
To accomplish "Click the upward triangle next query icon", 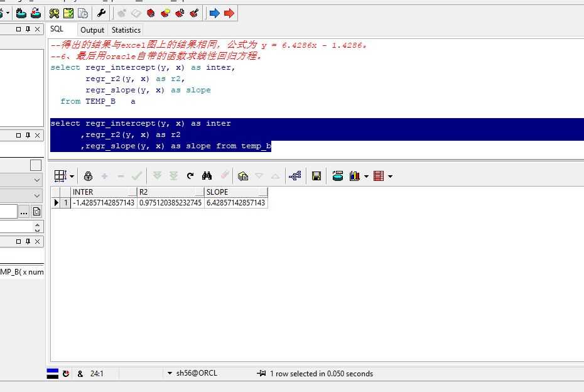I will 275,176.
